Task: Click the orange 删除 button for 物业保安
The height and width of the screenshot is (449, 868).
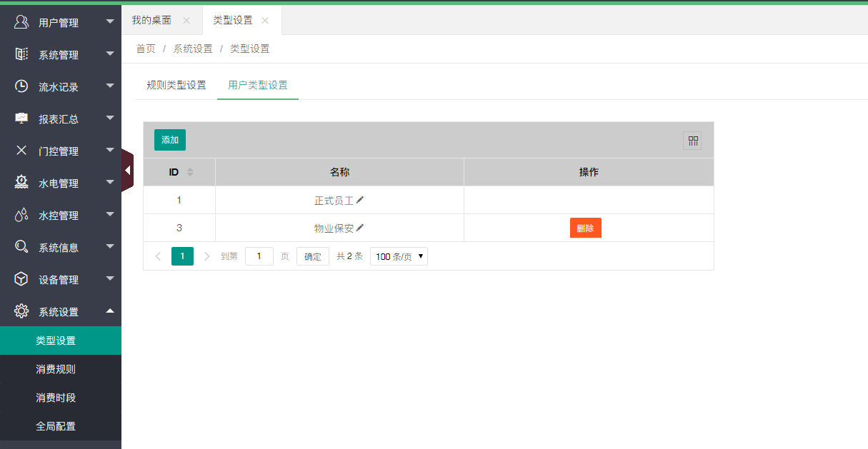Action: [585, 228]
